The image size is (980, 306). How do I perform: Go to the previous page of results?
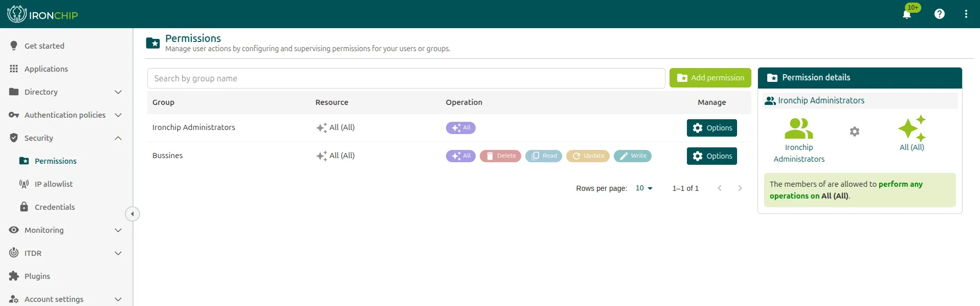click(x=720, y=188)
